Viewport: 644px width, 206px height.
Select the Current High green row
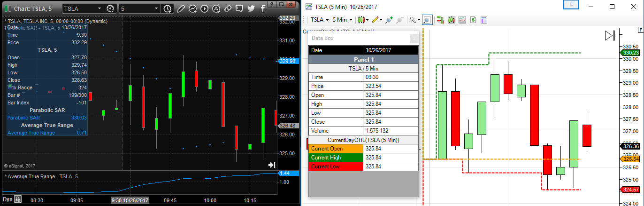tap(363, 158)
